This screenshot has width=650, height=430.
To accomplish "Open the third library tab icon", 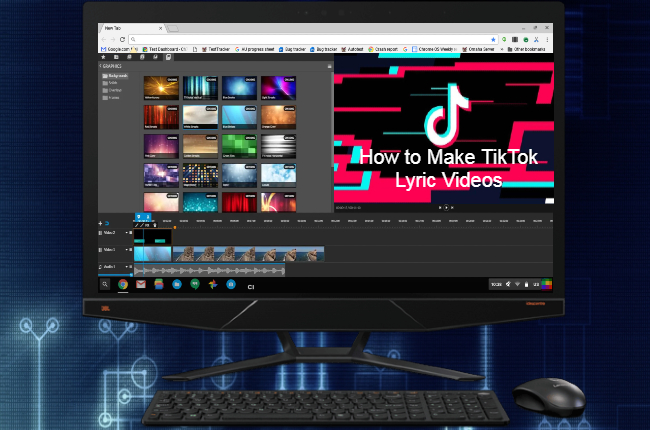I will (x=129, y=57).
